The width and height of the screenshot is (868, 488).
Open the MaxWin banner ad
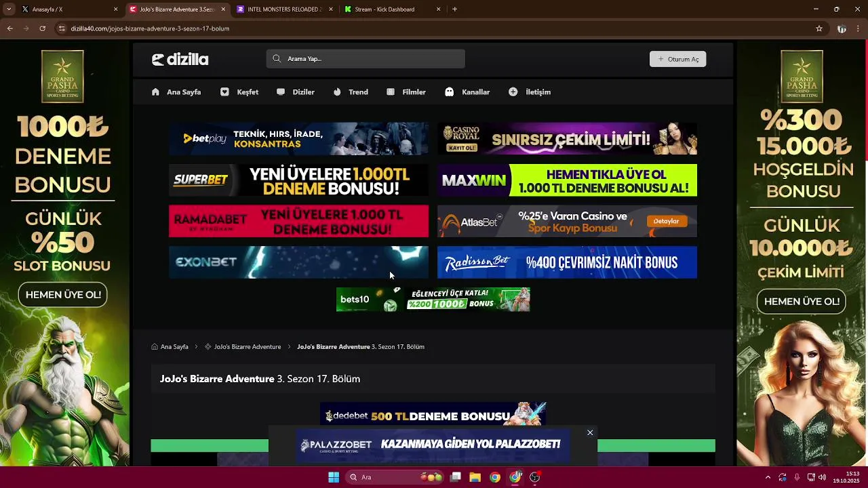coord(567,180)
